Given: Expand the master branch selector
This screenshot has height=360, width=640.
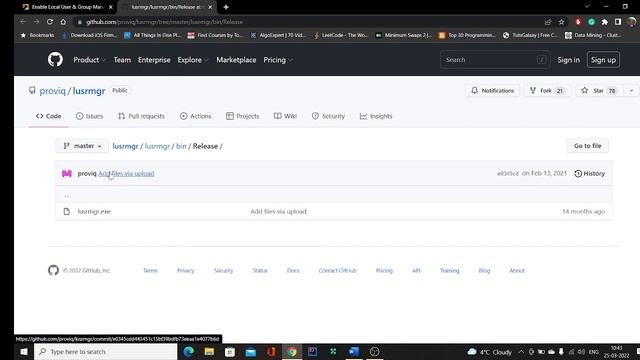Looking at the screenshot, I should point(82,146).
